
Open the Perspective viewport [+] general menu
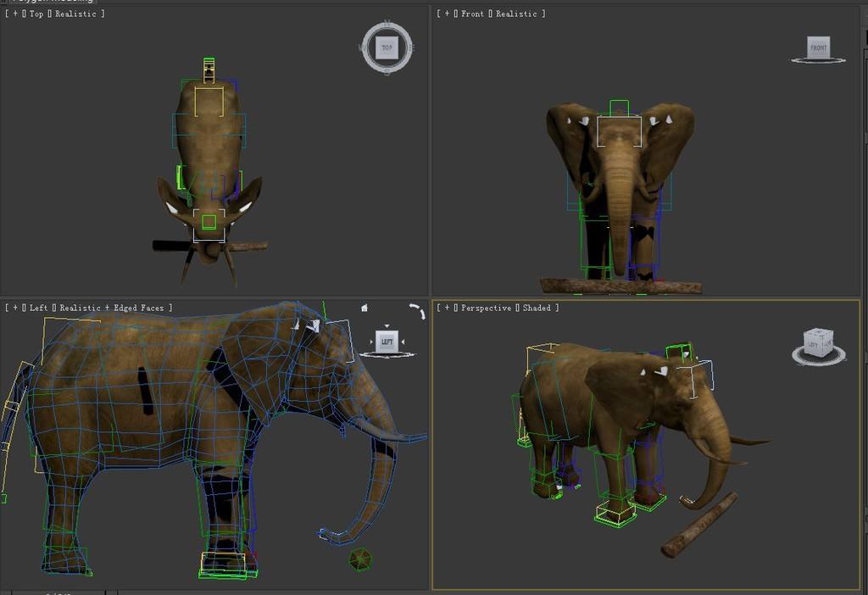click(x=447, y=309)
